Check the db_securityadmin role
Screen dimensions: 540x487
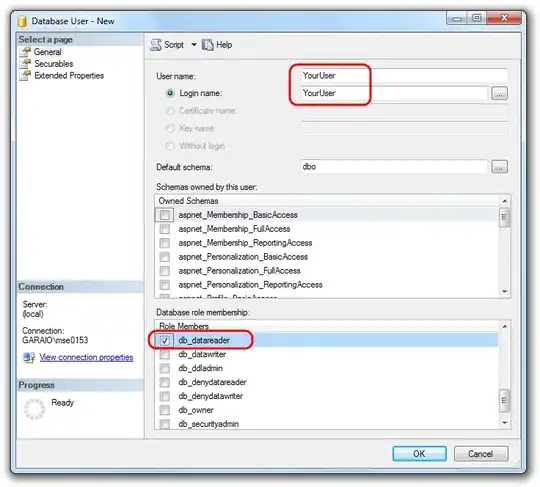[165, 424]
